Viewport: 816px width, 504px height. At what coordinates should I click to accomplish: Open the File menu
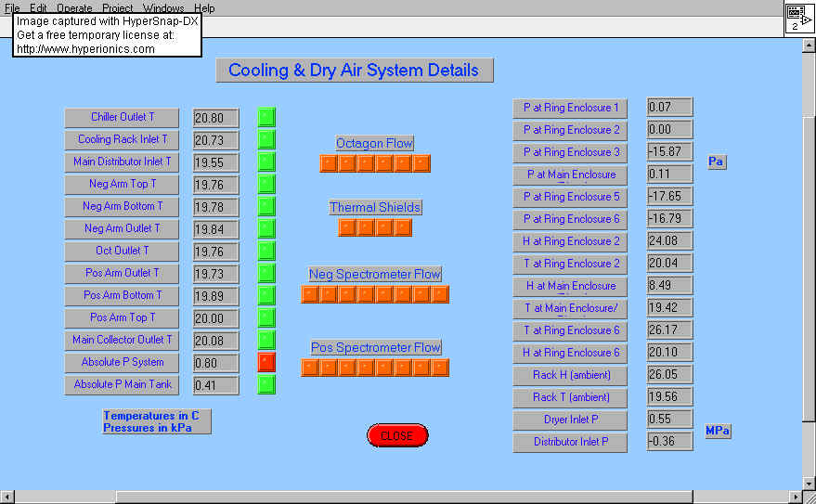tap(12, 7)
